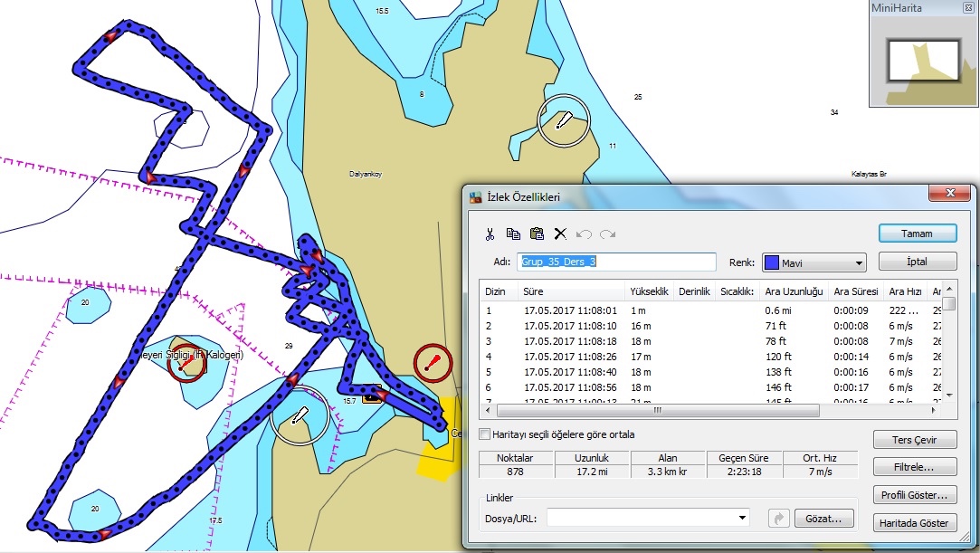Click the track list horizontal scrollbar thumb

tap(658, 411)
